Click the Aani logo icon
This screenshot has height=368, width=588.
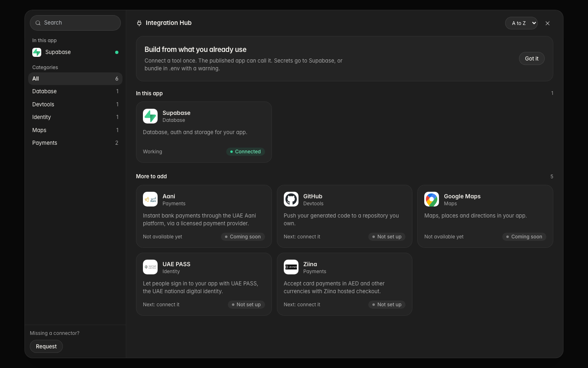(x=150, y=199)
